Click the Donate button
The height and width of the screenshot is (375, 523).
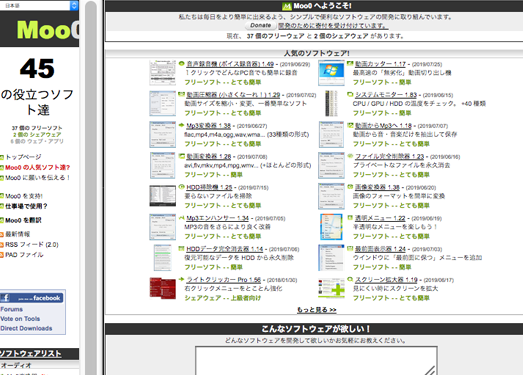point(260,25)
